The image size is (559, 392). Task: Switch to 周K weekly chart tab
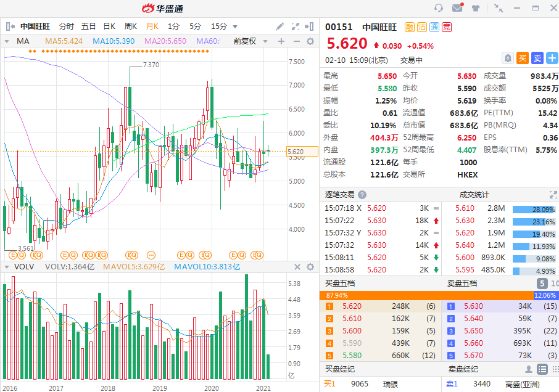coord(130,27)
